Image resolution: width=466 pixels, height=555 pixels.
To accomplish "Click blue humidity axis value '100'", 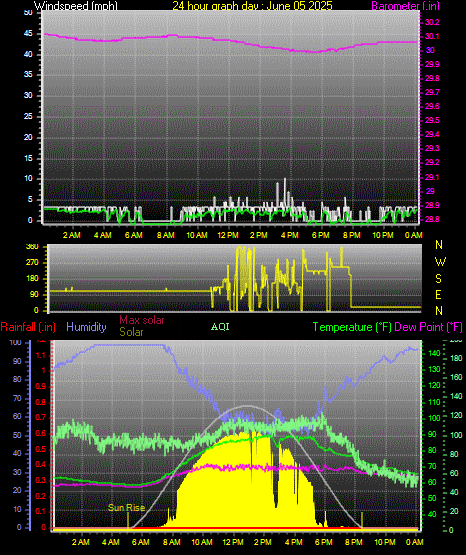I will point(16,343).
